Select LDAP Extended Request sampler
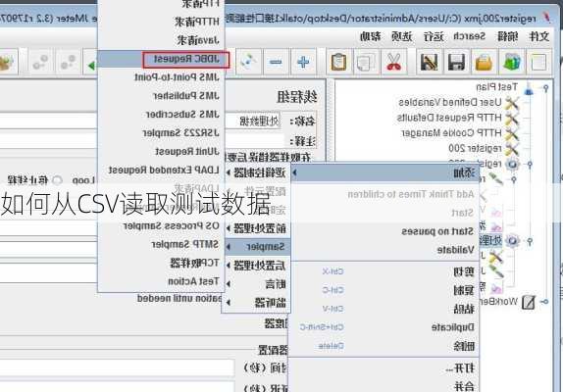 pos(161,170)
